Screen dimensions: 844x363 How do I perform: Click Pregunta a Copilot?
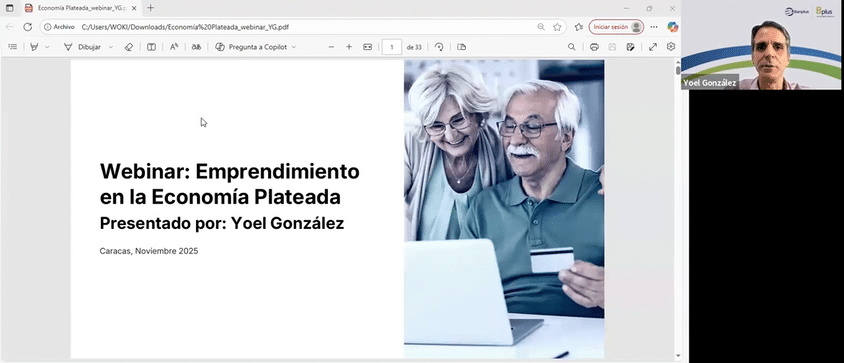pyautogui.click(x=251, y=47)
